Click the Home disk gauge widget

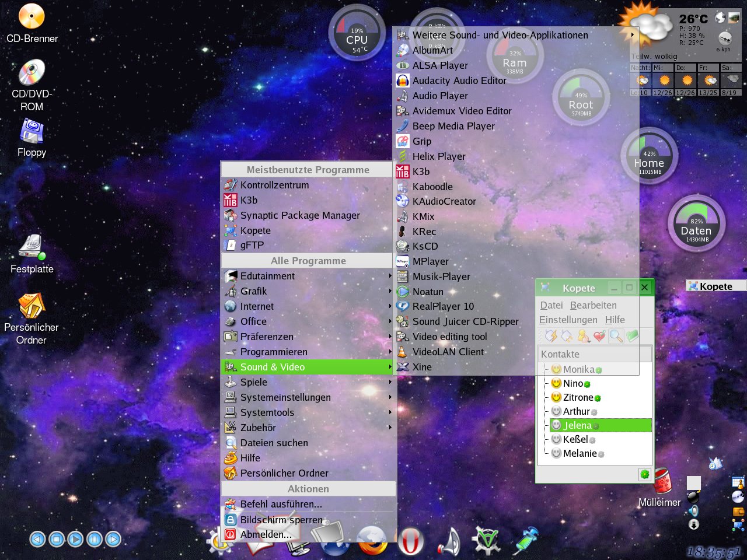click(649, 156)
